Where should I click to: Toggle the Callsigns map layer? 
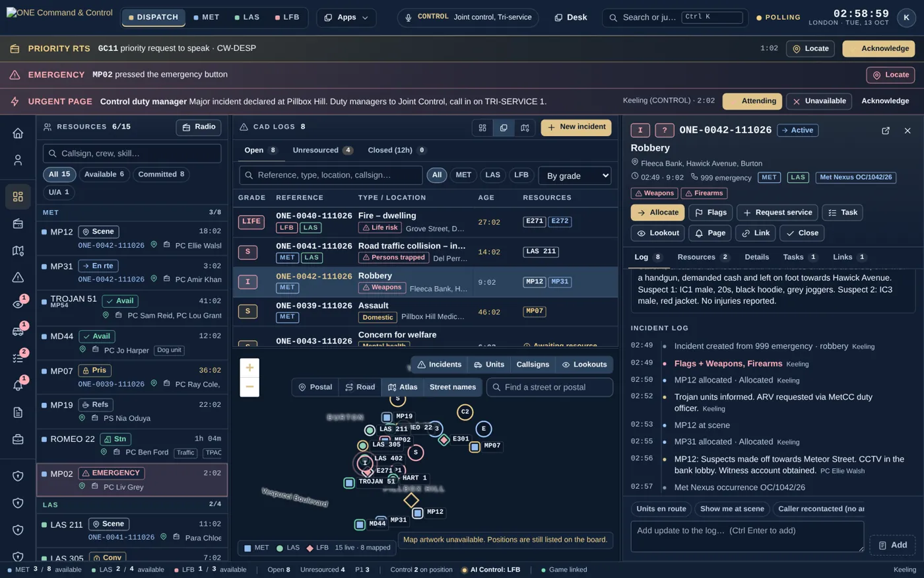(x=533, y=365)
